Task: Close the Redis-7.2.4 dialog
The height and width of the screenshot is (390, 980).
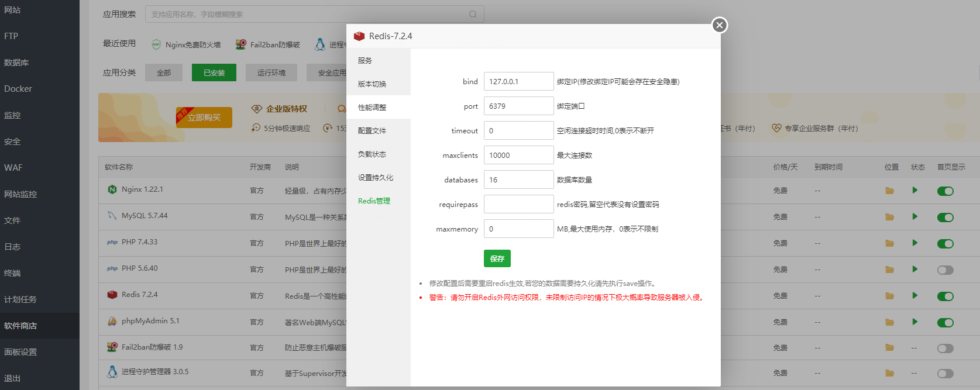Action: point(720,25)
